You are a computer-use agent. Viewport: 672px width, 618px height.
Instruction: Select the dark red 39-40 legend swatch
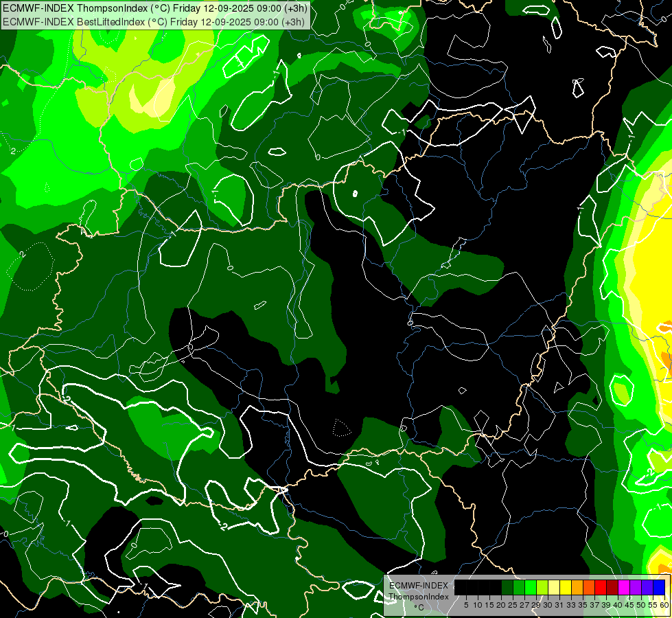(x=612, y=588)
